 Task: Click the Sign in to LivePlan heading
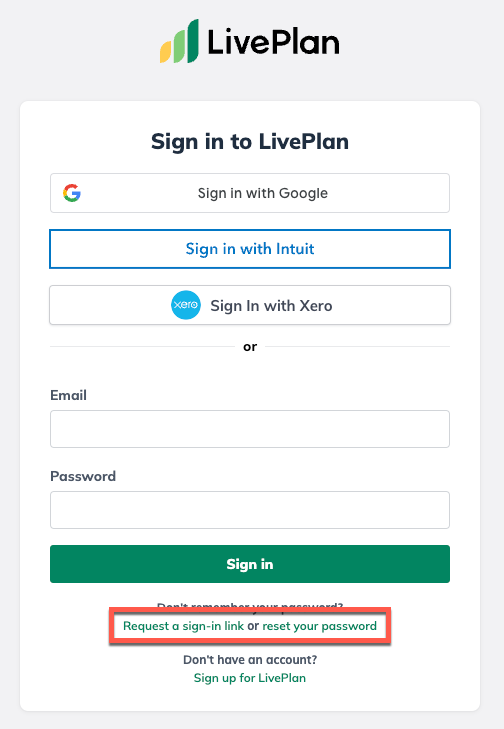(x=250, y=141)
